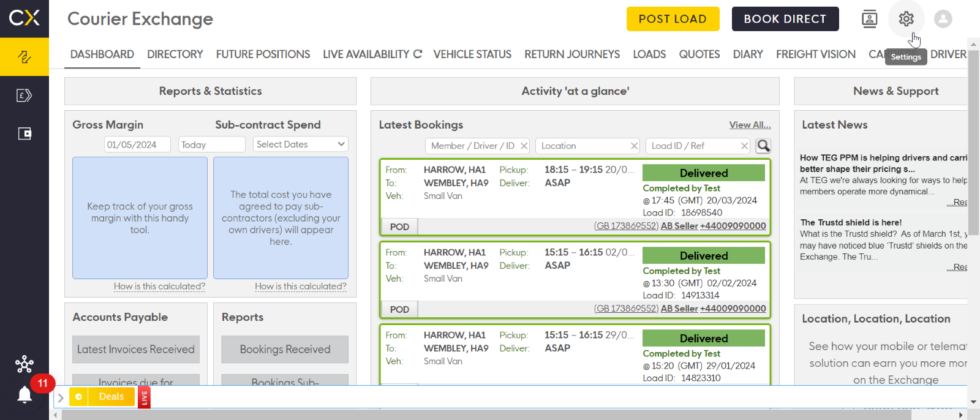Image resolution: width=980 pixels, height=420 pixels.
Task: Open Latest Invoices Received
Action: pyautogui.click(x=136, y=349)
